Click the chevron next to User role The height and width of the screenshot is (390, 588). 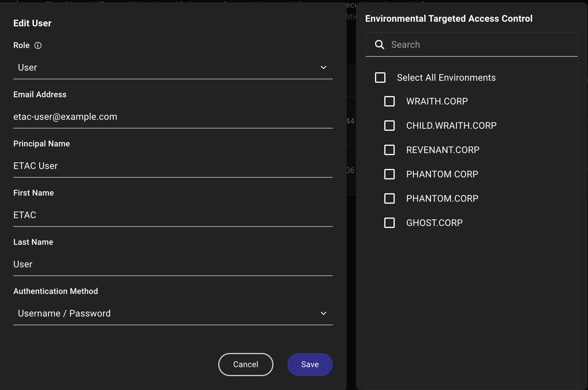324,67
